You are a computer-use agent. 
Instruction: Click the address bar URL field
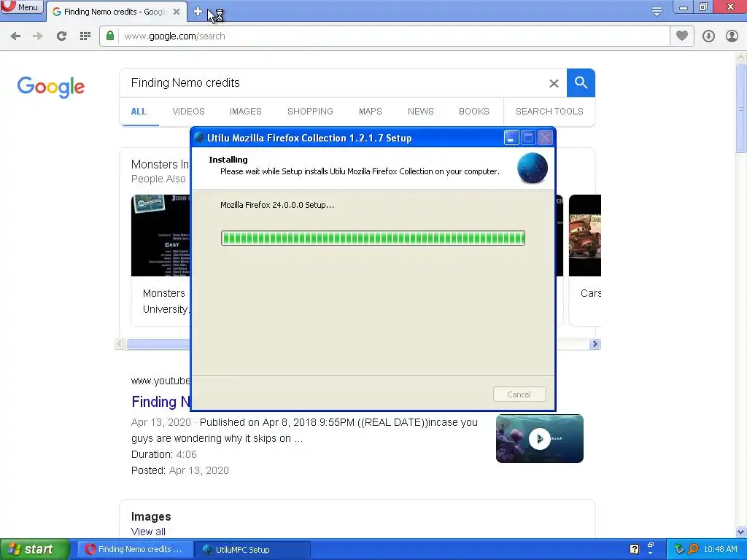(393, 36)
